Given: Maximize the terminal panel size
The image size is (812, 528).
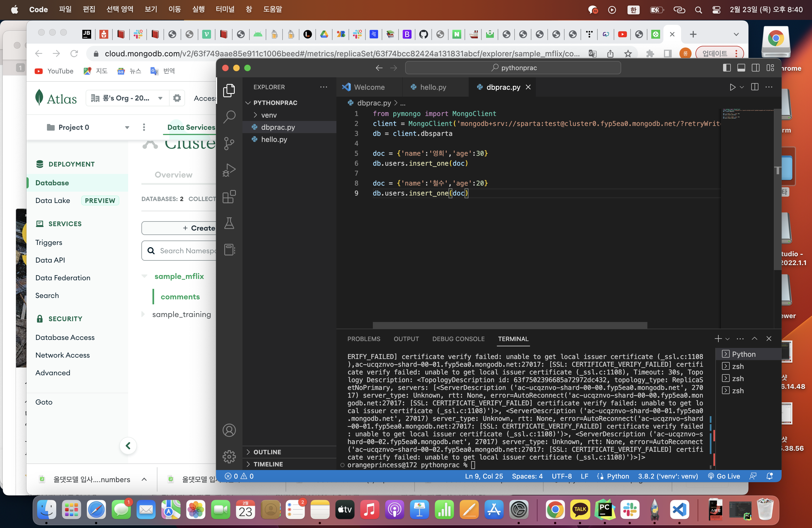Looking at the screenshot, I should click(754, 339).
